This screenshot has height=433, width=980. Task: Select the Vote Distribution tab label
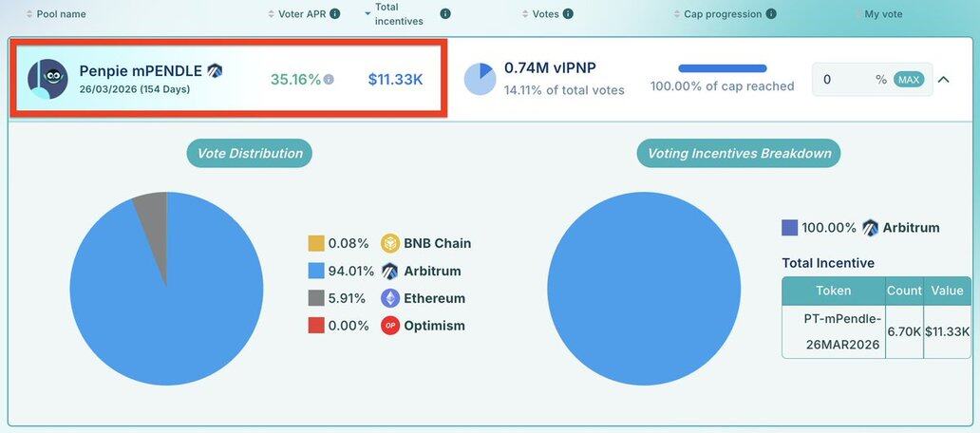[x=249, y=153]
